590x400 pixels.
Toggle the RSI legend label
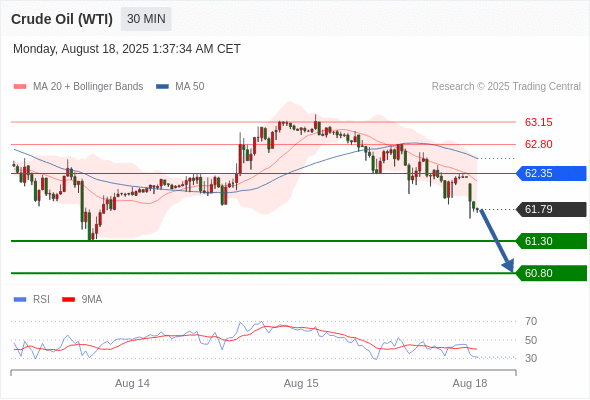[41, 300]
